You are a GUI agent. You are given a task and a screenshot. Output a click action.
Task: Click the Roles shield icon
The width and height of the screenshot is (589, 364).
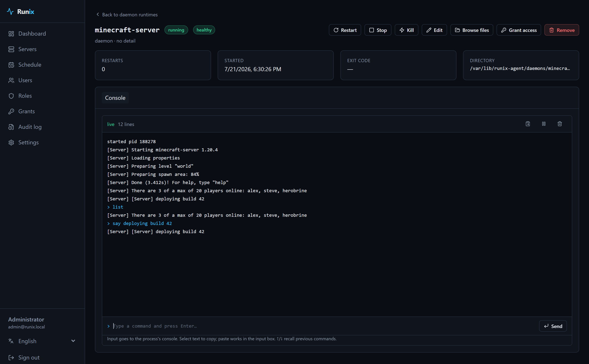(x=11, y=96)
